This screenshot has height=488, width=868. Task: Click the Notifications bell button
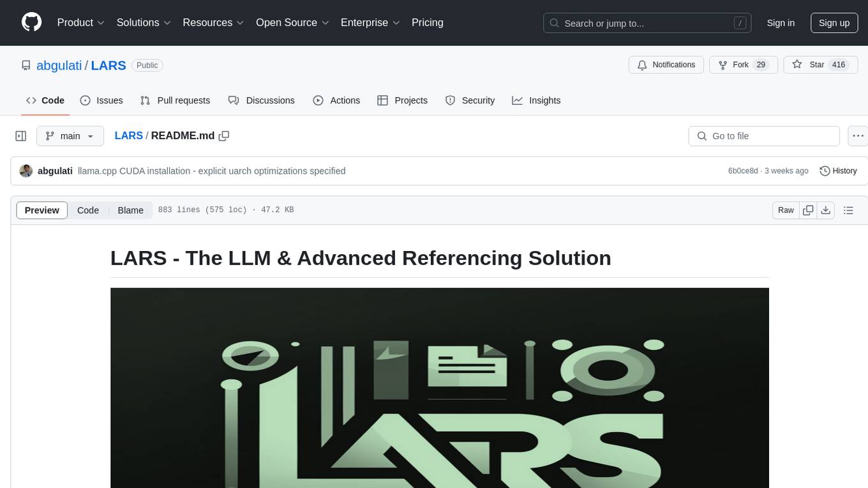666,65
